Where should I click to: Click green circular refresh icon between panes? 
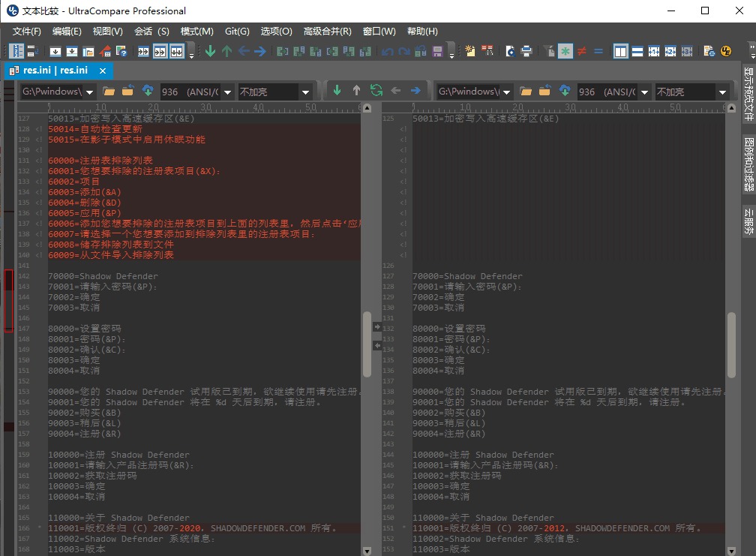(x=376, y=90)
